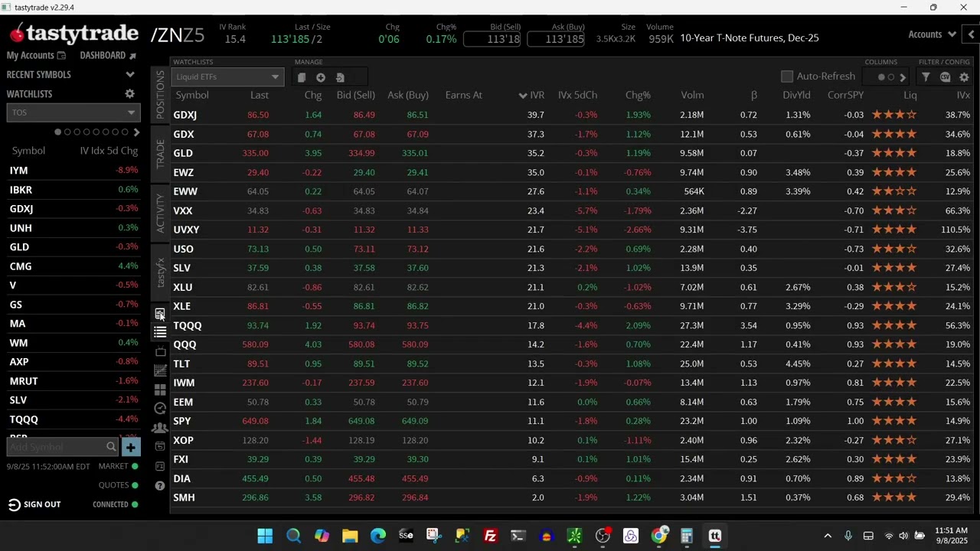
Task: Click the import watchlist icon under Manage
Action: tap(340, 77)
